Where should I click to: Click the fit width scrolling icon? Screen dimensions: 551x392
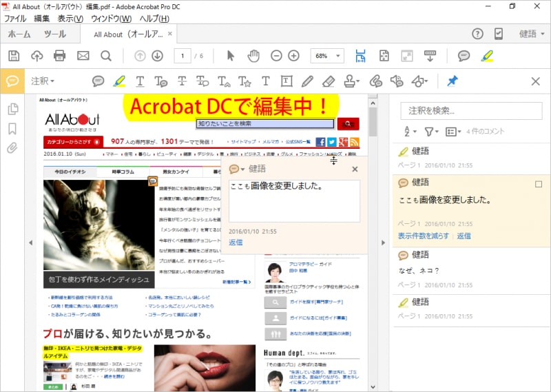tap(360, 56)
